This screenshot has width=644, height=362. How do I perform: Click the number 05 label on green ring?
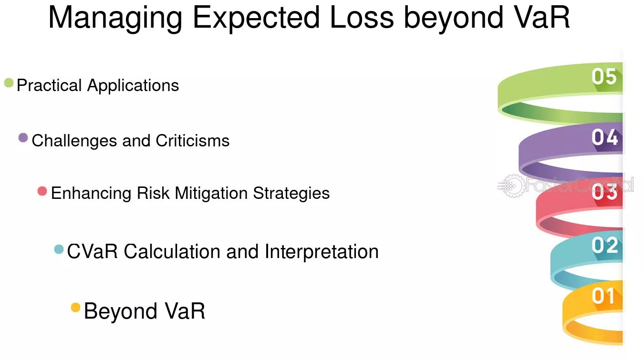[604, 77]
